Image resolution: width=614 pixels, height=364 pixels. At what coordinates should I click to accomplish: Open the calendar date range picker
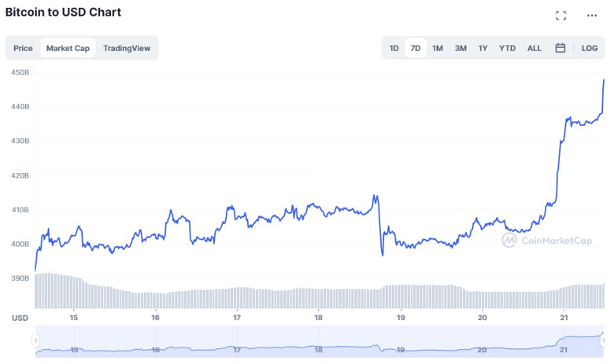point(560,48)
